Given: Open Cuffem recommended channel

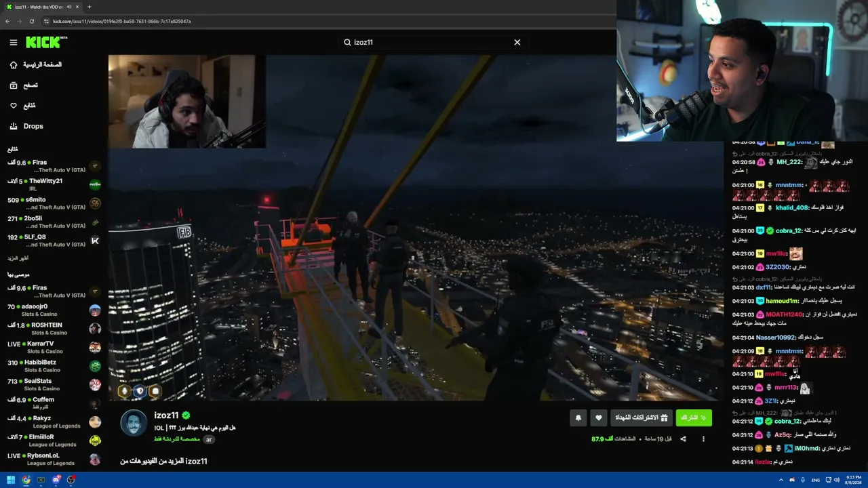Looking at the screenshot, I should [x=54, y=403].
